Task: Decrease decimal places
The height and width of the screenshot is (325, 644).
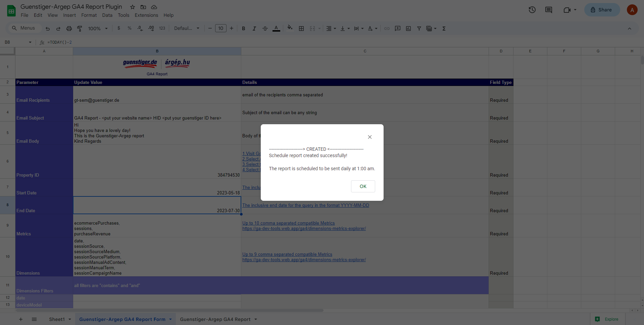Action: (140, 29)
